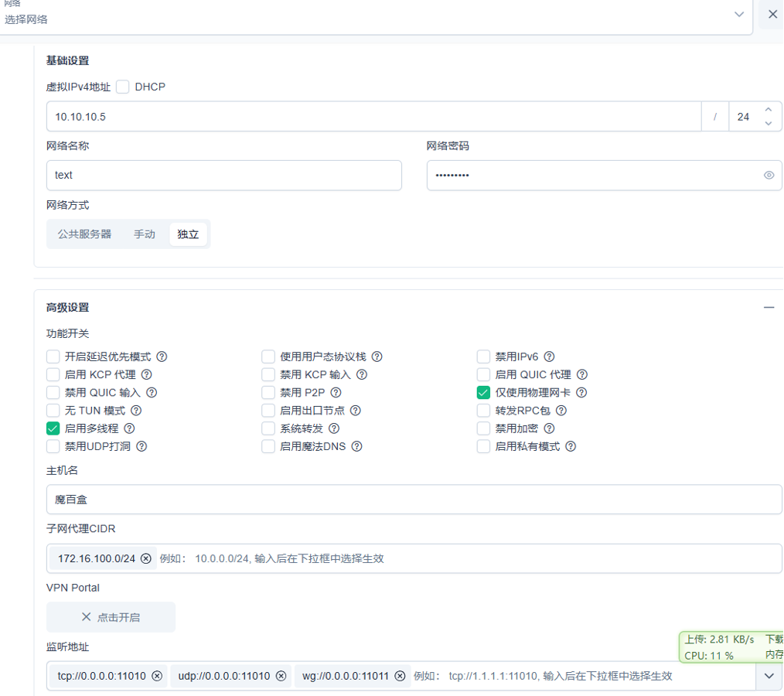Enable the DHCP checkbox
This screenshot has width=784, height=696.
pos(123,87)
